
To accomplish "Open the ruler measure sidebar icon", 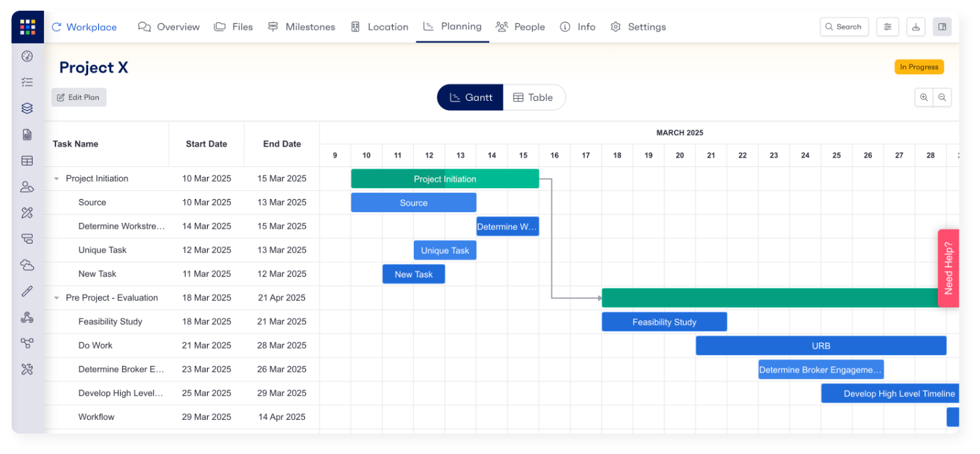I will coord(27,291).
